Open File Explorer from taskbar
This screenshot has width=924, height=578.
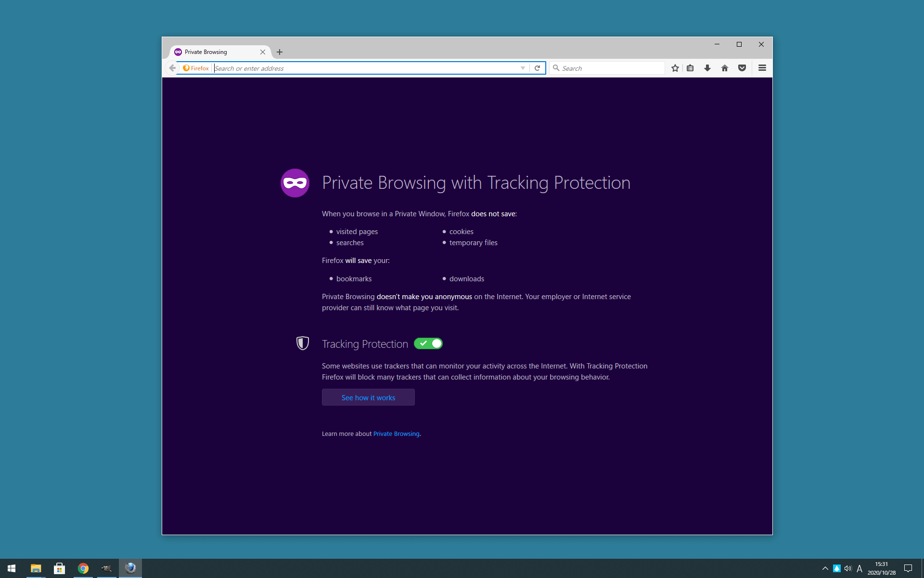pos(36,568)
